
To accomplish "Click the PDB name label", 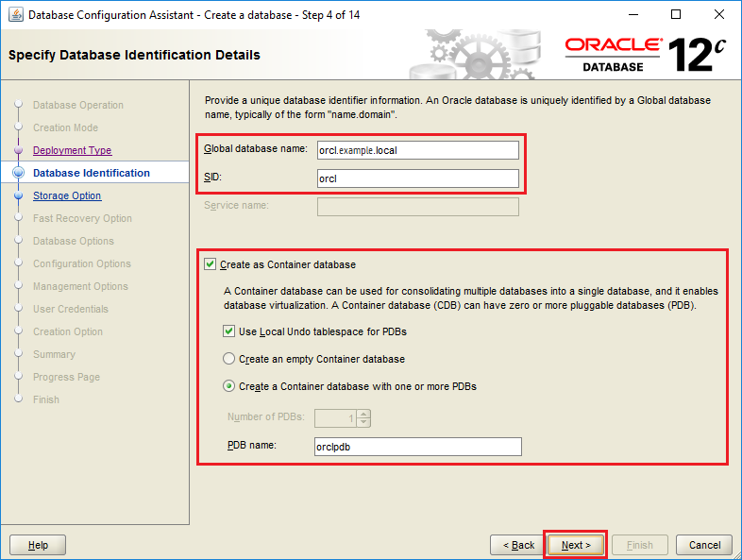I will pyautogui.click(x=252, y=445).
